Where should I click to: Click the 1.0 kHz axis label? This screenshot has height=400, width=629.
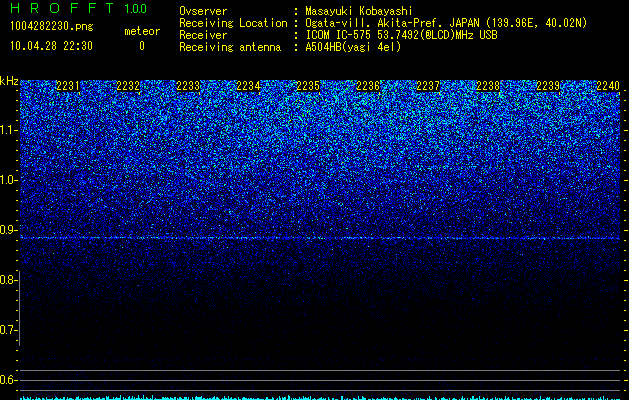(9, 180)
